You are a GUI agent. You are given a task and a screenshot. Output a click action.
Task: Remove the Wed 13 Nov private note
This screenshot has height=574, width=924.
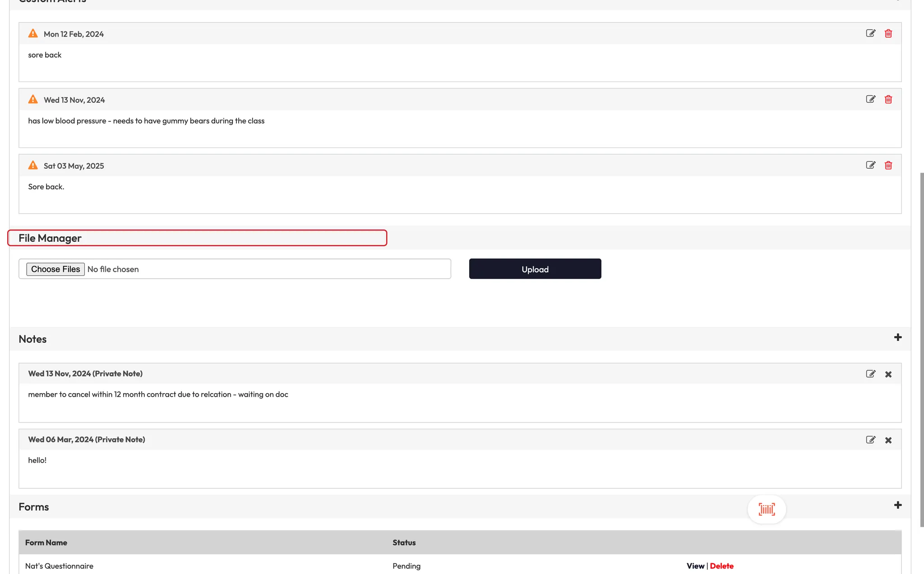pyautogui.click(x=888, y=374)
